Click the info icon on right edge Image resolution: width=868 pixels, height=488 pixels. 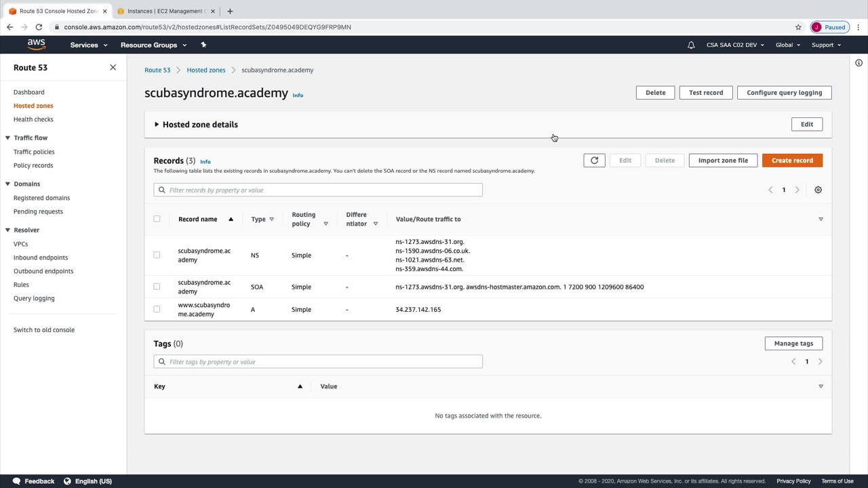[x=859, y=63]
